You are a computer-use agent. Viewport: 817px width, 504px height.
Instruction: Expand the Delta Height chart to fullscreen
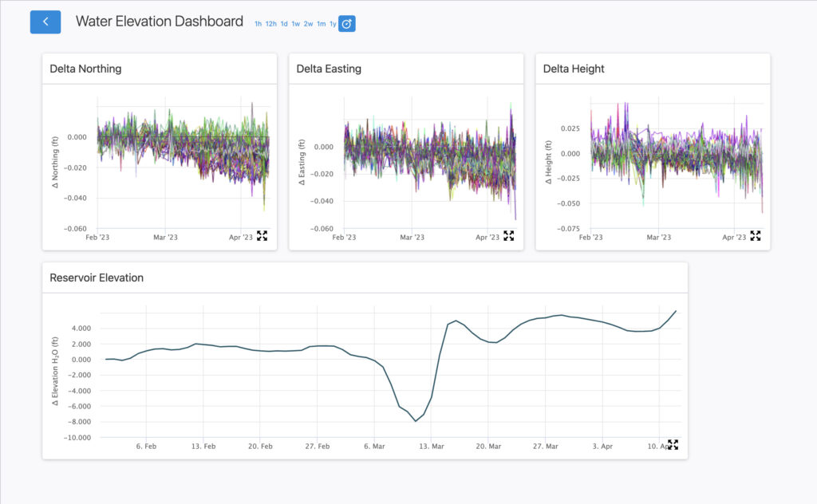pyautogui.click(x=755, y=235)
